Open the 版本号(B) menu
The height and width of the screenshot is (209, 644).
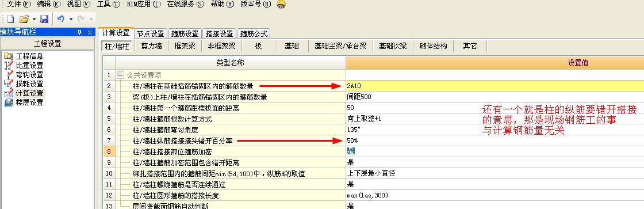tap(255, 4)
